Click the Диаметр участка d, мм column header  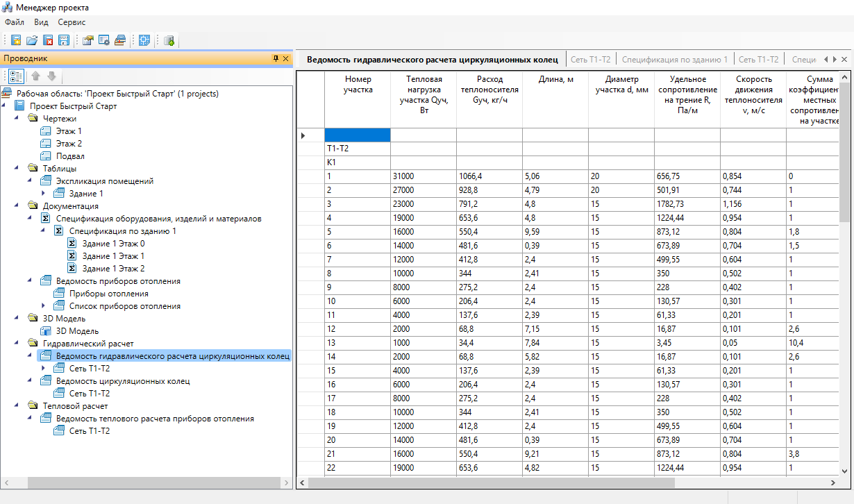click(621, 99)
